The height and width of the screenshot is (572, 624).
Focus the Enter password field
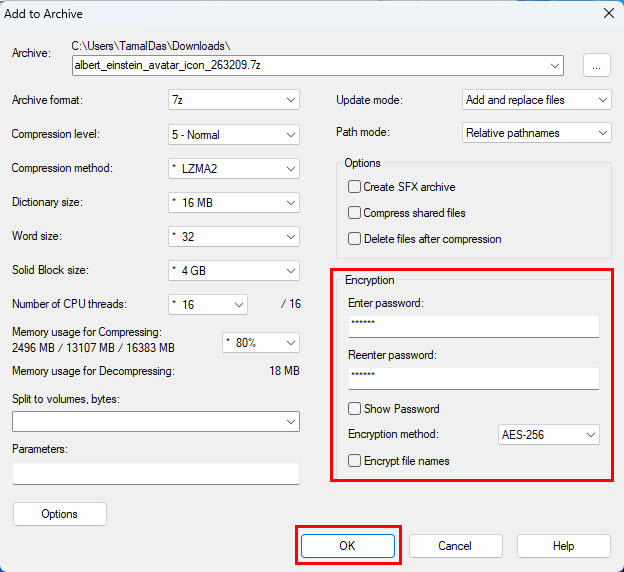pyautogui.click(x=473, y=326)
